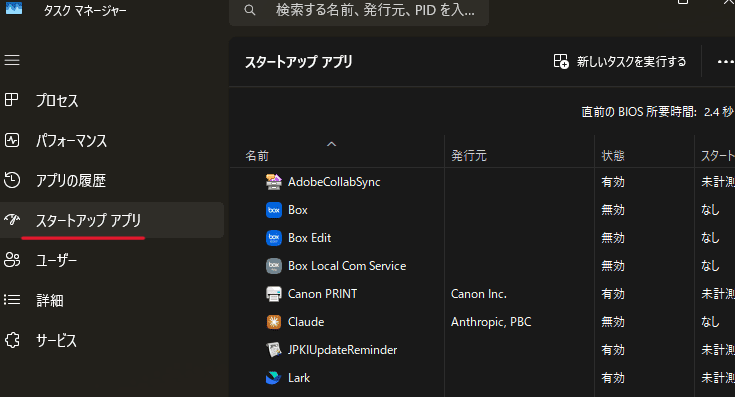The image size is (735, 397).
Task: Click the JPKIUpdateReminder app icon
Action: click(x=274, y=350)
